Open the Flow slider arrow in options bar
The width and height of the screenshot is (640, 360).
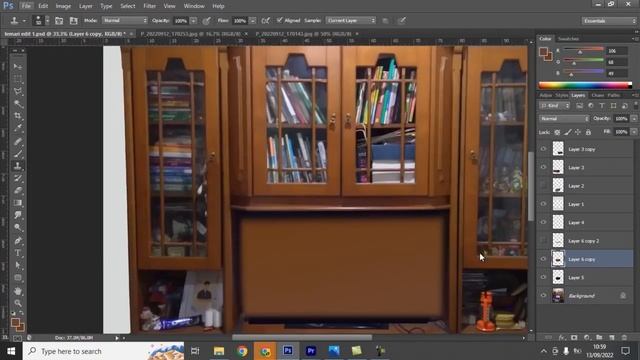point(253,21)
